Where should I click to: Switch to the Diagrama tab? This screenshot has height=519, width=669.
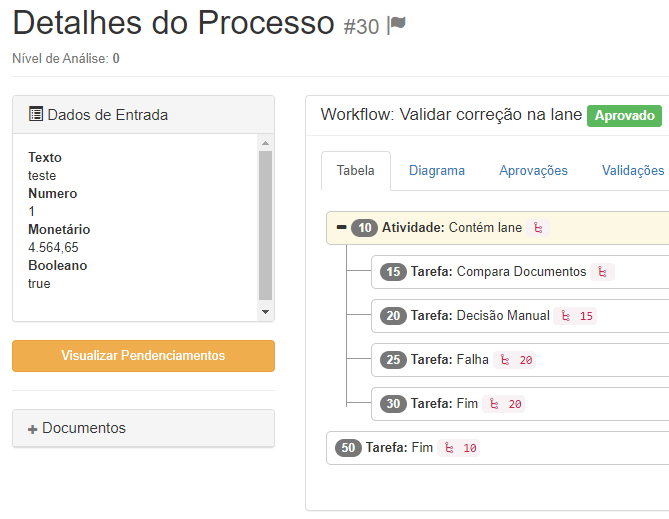click(x=437, y=171)
